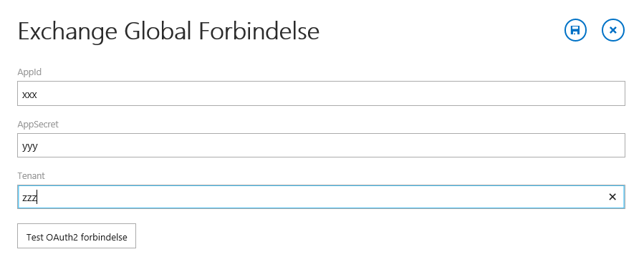This screenshot has height=272, width=644.
Task: Click the word "Forbindelse" in the title
Action: pyautogui.click(x=259, y=31)
